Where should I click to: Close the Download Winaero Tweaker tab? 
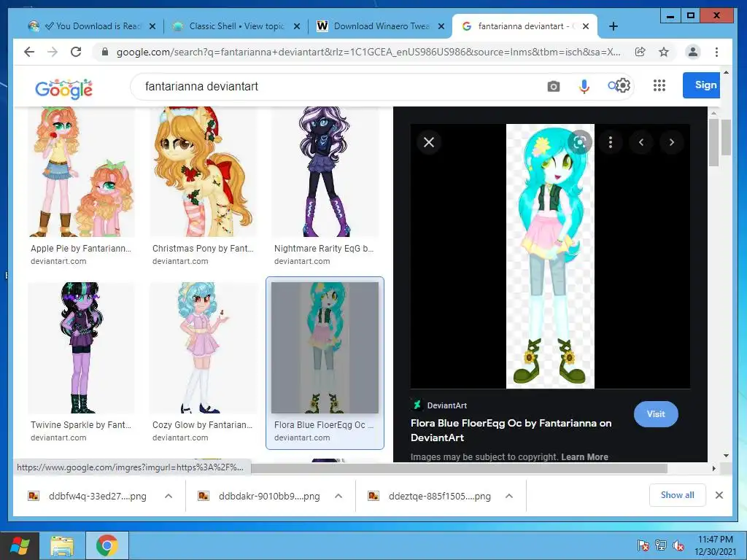click(x=441, y=26)
